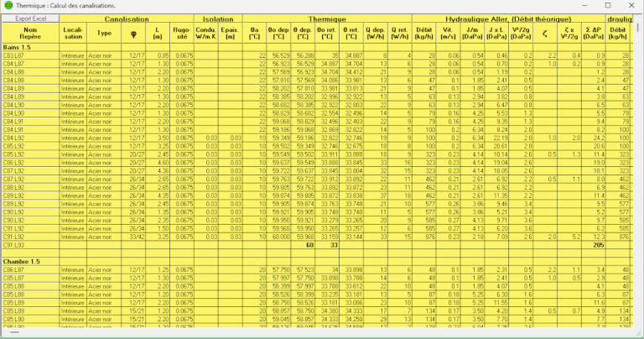Click the Thermique column group header
This screenshot has height=339, width=644.
pyautogui.click(x=327, y=18)
